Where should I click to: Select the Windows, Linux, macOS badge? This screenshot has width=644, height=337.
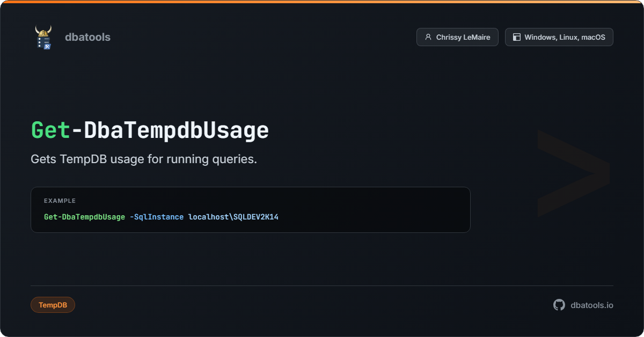point(559,37)
